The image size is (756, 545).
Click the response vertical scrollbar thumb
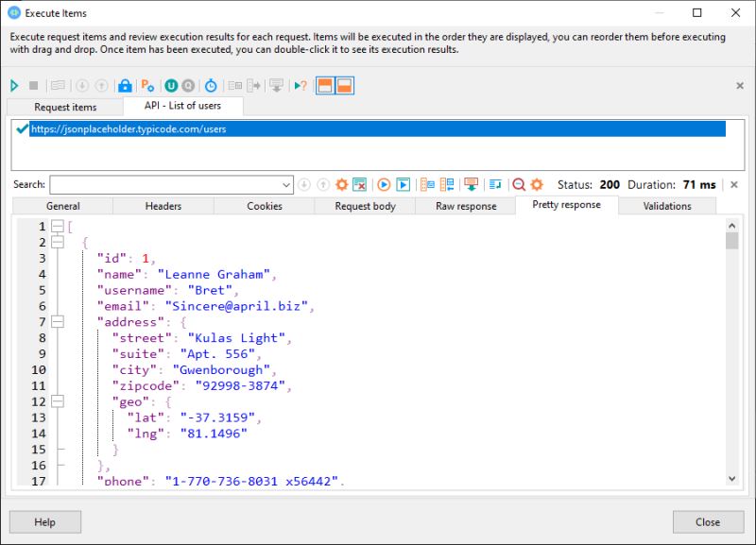coord(731,241)
